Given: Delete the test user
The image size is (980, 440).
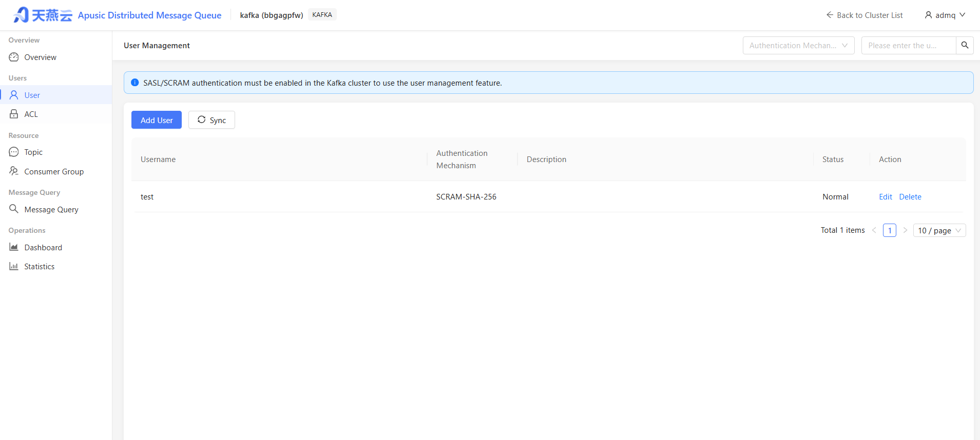Looking at the screenshot, I should coord(910,197).
